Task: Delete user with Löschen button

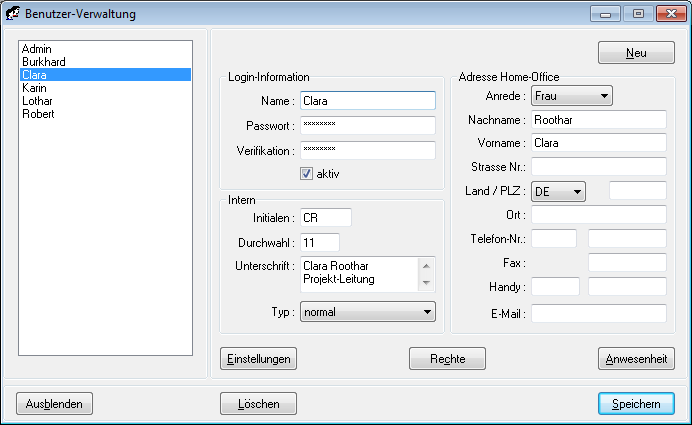Action: pyautogui.click(x=258, y=403)
